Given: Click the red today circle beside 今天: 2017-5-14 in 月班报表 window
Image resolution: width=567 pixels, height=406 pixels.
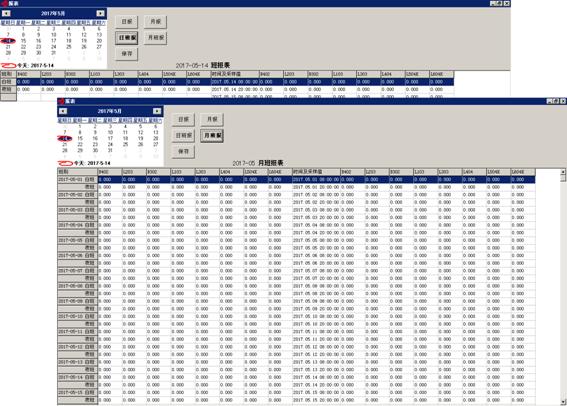Looking at the screenshot, I should (65, 163).
